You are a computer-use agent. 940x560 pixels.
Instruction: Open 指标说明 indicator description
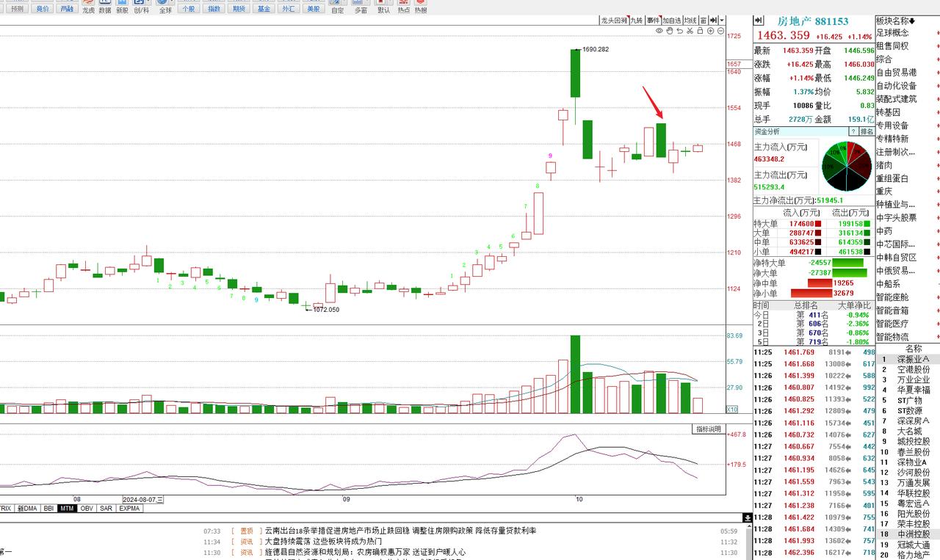[x=708, y=429]
